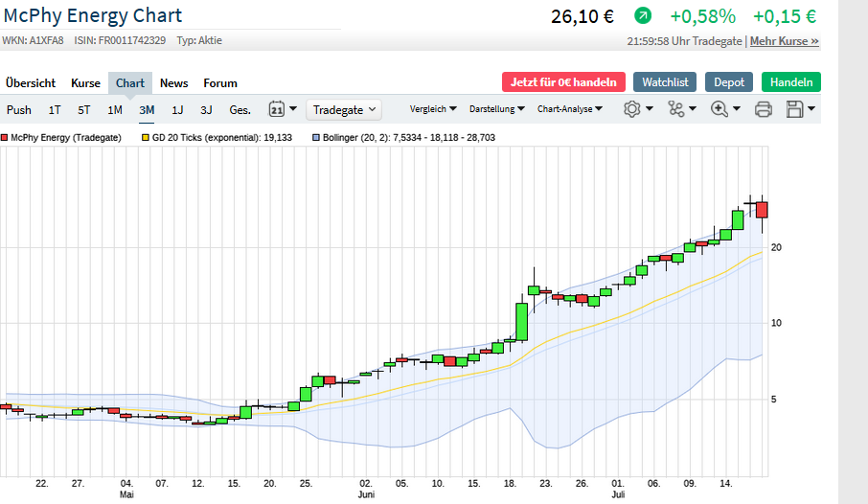
Task: Follow the Mehr Kurse link
Action: click(x=785, y=41)
